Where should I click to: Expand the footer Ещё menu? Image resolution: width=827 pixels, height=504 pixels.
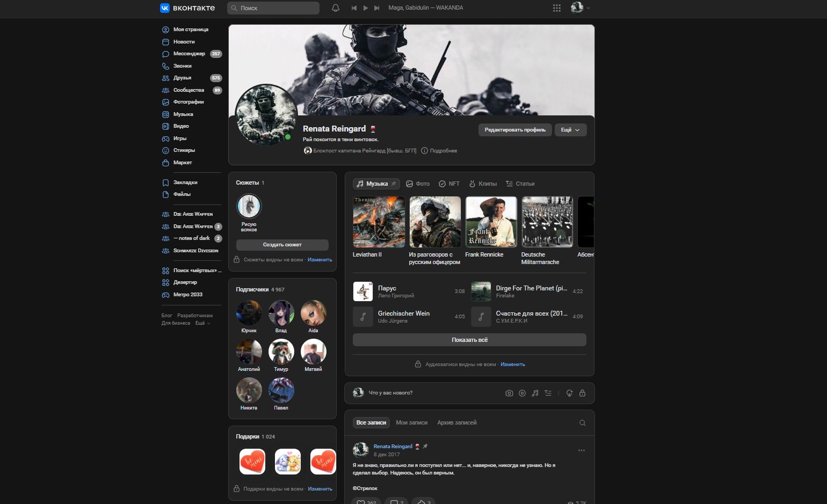point(202,323)
